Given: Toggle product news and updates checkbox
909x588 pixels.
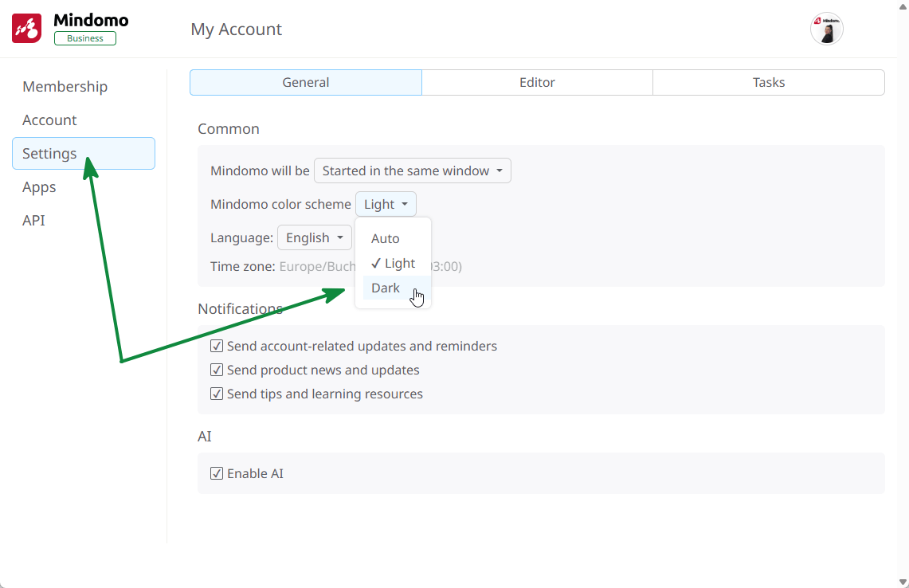Looking at the screenshot, I should [216, 370].
